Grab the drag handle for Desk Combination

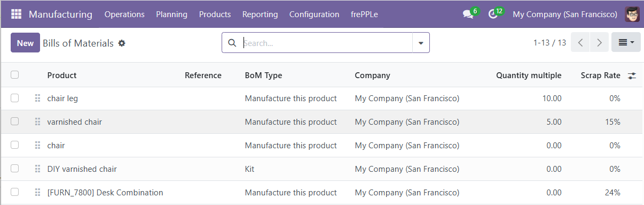[37, 193]
